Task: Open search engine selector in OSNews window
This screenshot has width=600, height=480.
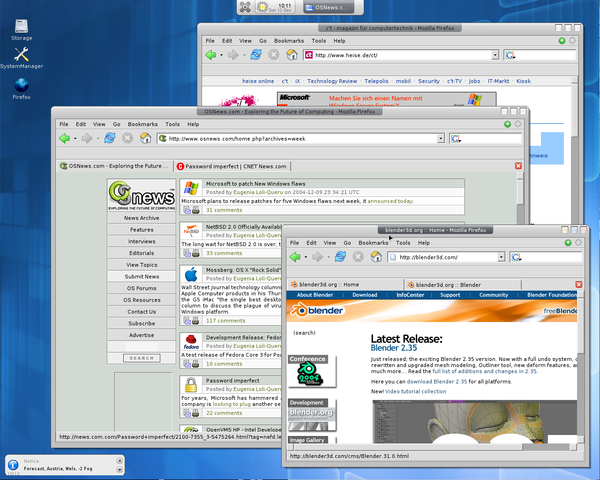Action: [x=455, y=139]
